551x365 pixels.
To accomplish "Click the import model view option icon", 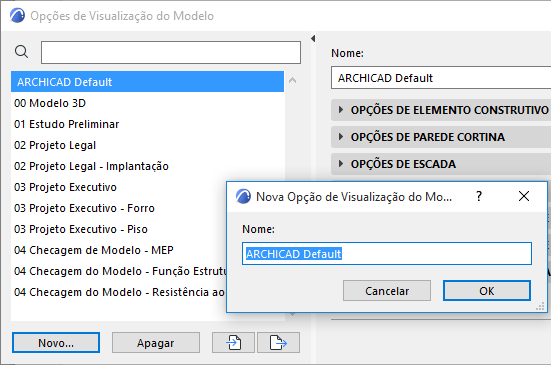I will 233,343.
